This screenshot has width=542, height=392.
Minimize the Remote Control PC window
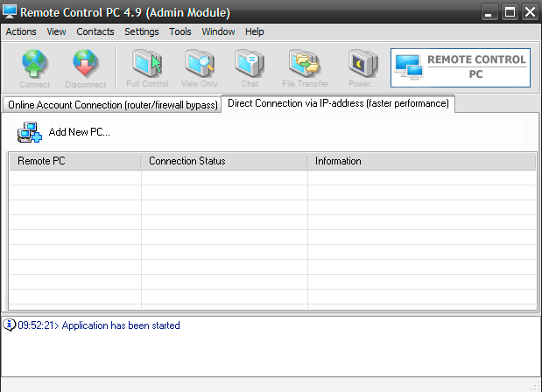(x=489, y=12)
